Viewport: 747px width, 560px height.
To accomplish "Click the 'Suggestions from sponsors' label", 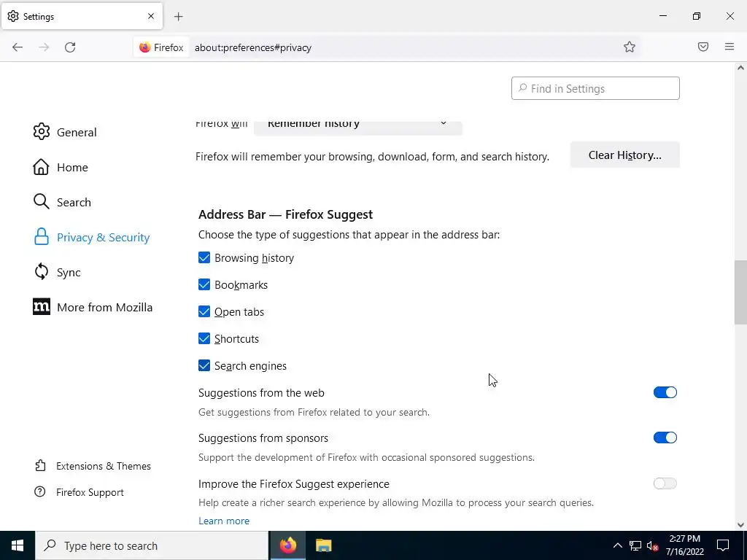I will [x=263, y=438].
